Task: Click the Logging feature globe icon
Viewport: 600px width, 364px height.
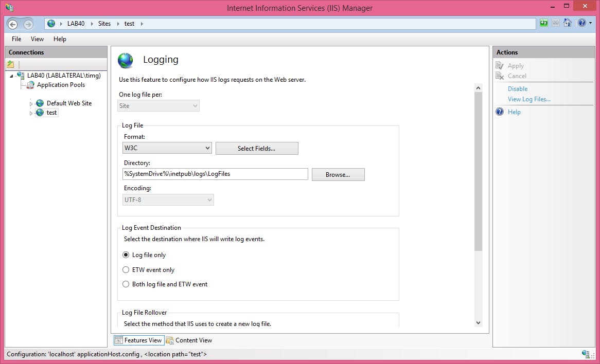Action: [x=126, y=61]
